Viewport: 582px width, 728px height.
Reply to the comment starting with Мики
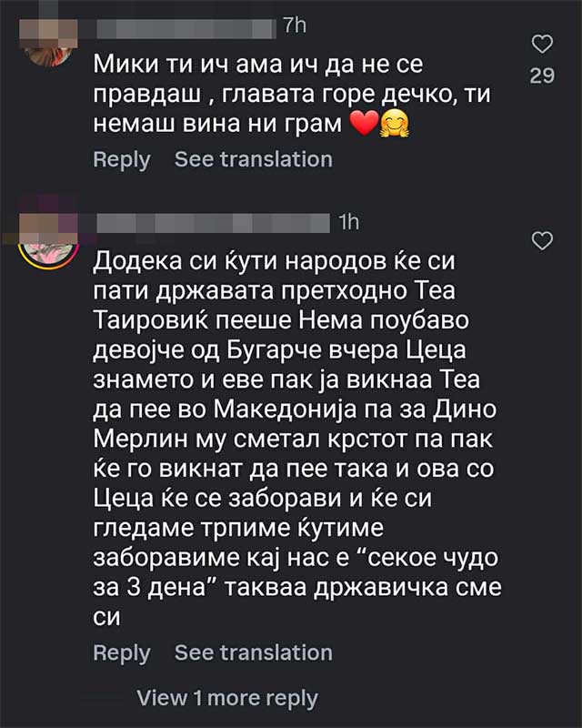point(121,160)
